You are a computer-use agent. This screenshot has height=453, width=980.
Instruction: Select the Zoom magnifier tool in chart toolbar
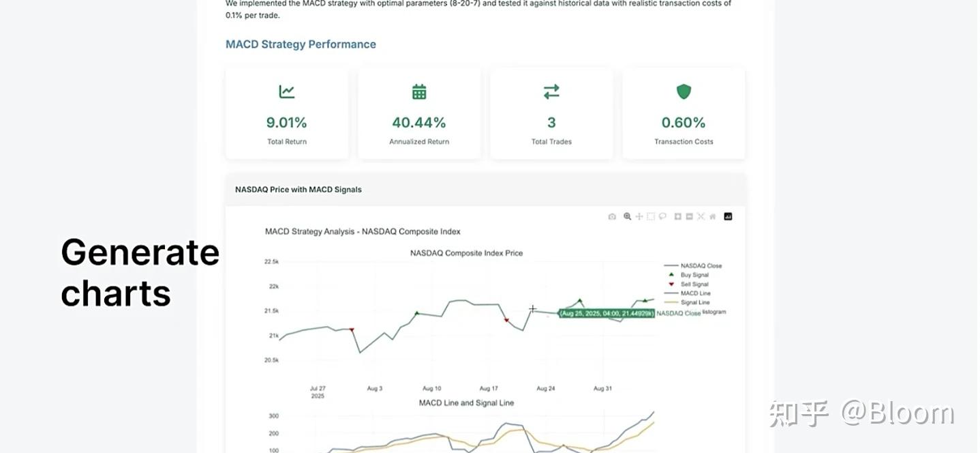[627, 217]
